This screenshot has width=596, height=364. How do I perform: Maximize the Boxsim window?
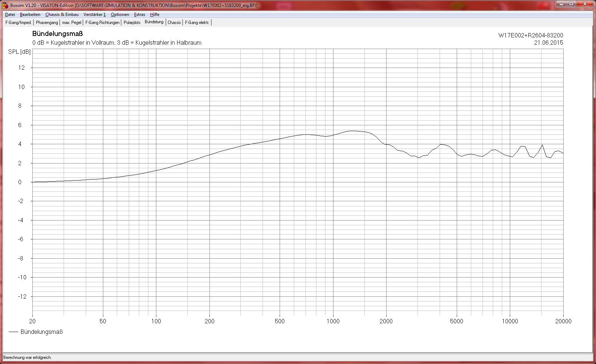[x=571, y=4]
